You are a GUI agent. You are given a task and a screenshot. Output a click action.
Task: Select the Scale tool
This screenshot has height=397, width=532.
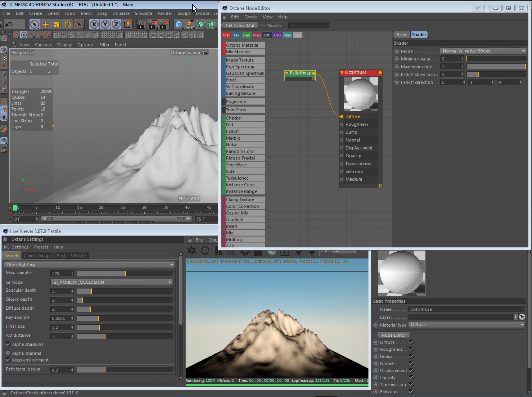[57, 25]
